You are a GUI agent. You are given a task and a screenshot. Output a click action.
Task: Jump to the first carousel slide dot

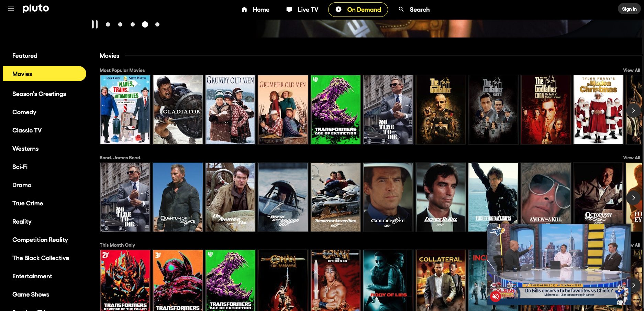(x=108, y=24)
